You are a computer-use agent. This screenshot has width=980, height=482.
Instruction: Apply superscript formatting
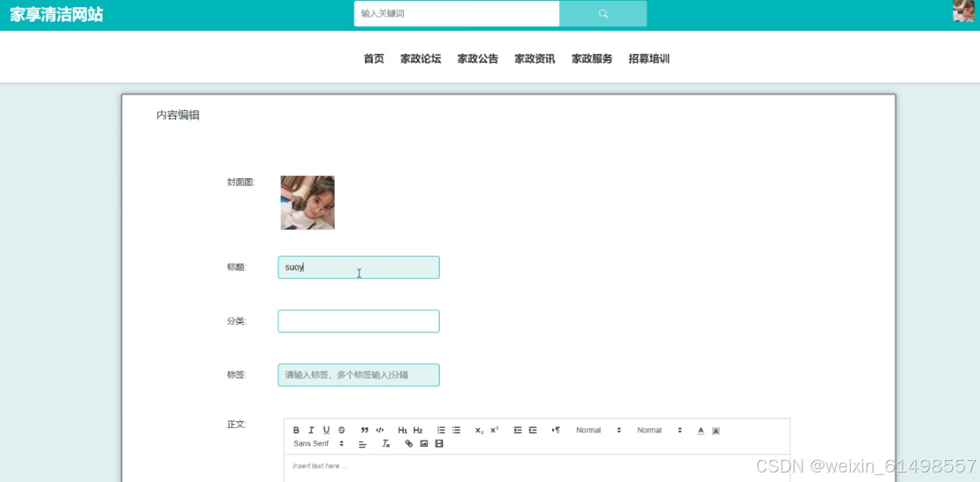coord(494,430)
